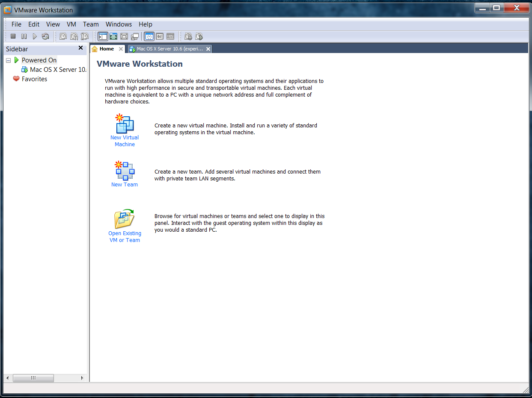Close the Sidebar panel
The image size is (532, 398).
[80, 48]
